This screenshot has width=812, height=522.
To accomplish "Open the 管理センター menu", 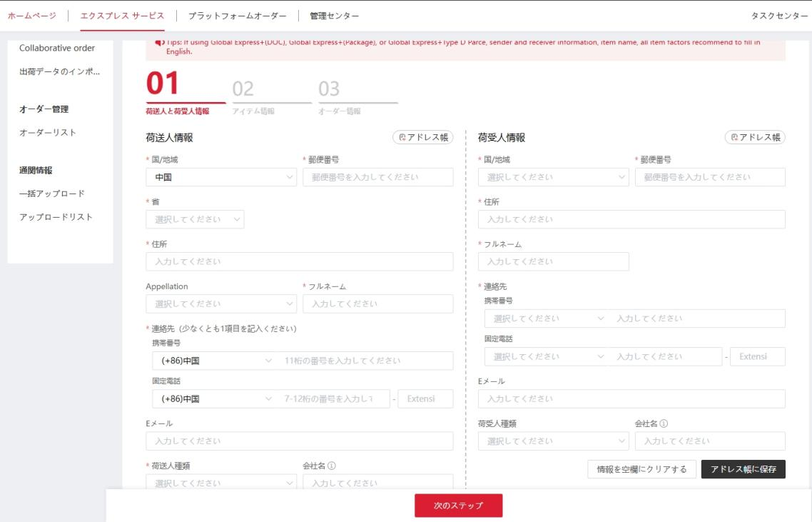I will pyautogui.click(x=333, y=14).
